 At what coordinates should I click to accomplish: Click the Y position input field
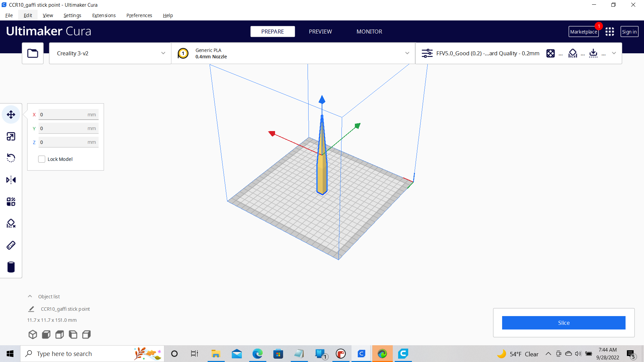click(68, 128)
